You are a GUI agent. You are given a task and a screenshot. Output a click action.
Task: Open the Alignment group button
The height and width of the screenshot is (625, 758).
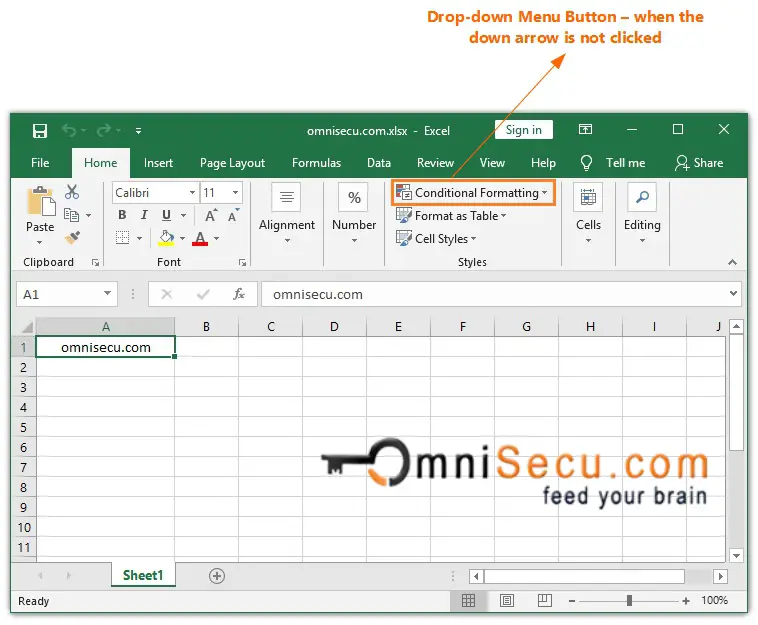click(287, 213)
